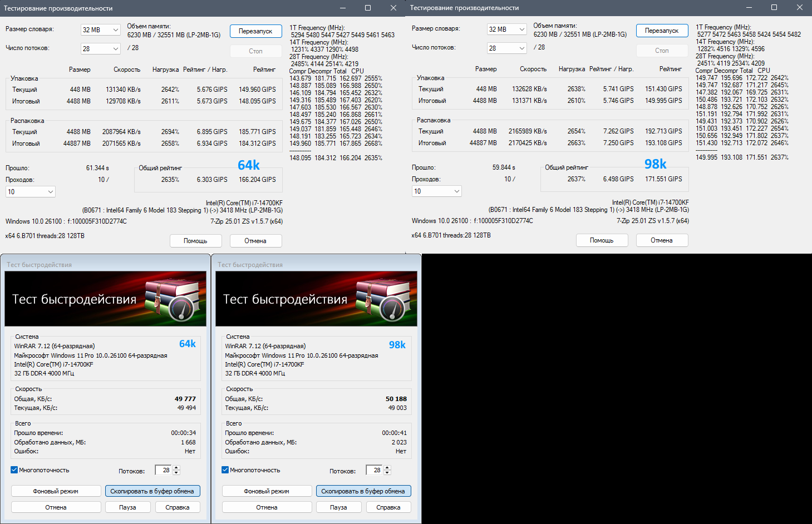The image size is (812, 524).
Task: Maximize the right 7-Zip benchmark window
Action: pyautogui.click(x=774, y=7)
